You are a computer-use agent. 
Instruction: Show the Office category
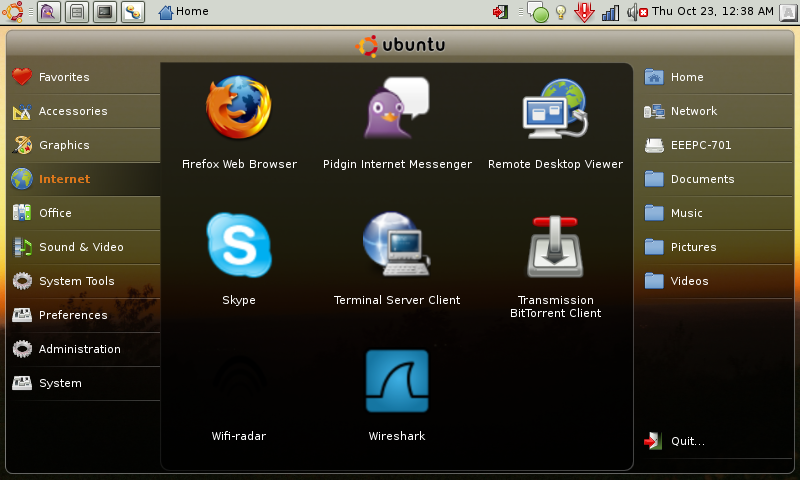pyautogui.click(x=84, y=213)
